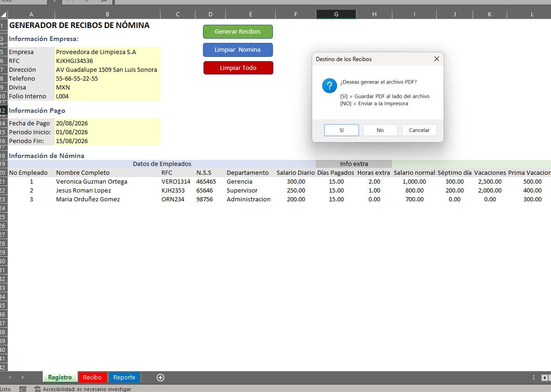551x392 pixels.
Task: Click the previous sheet navigation arrow
Action: pos(10,377)
